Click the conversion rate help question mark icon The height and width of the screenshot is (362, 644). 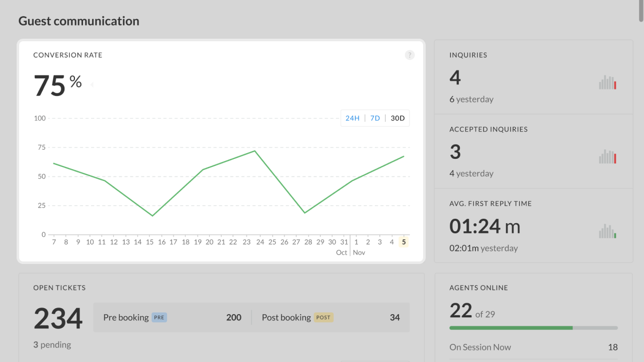click(410, 55)
